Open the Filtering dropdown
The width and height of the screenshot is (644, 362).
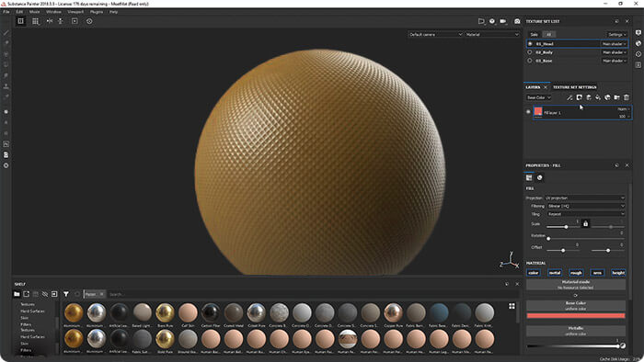click(586, 206)
